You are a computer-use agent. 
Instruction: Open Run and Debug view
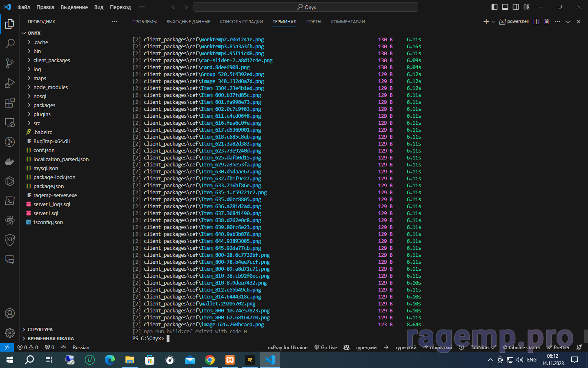10,83
